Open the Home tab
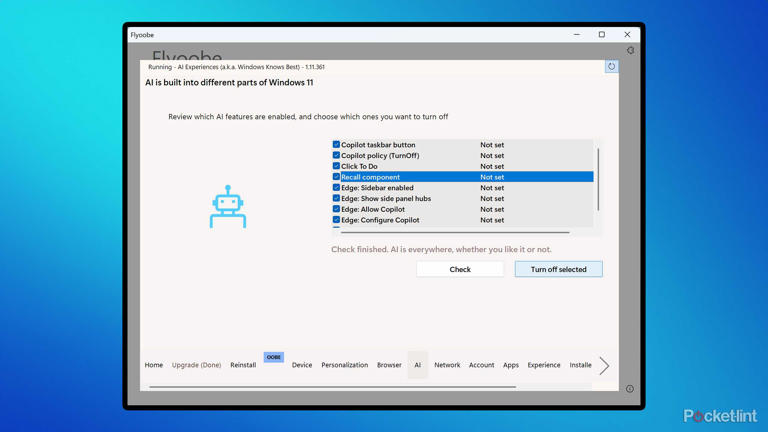The image size is (768, 432). tap(153, 365)
